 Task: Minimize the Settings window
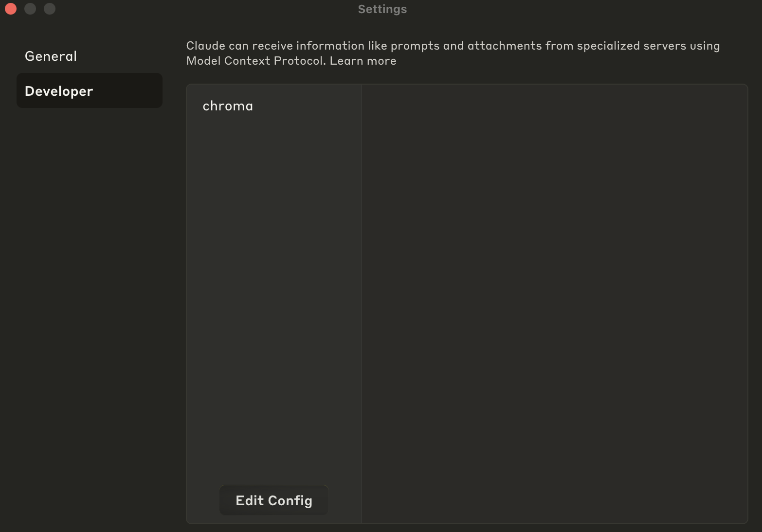(x=30, y=8)
